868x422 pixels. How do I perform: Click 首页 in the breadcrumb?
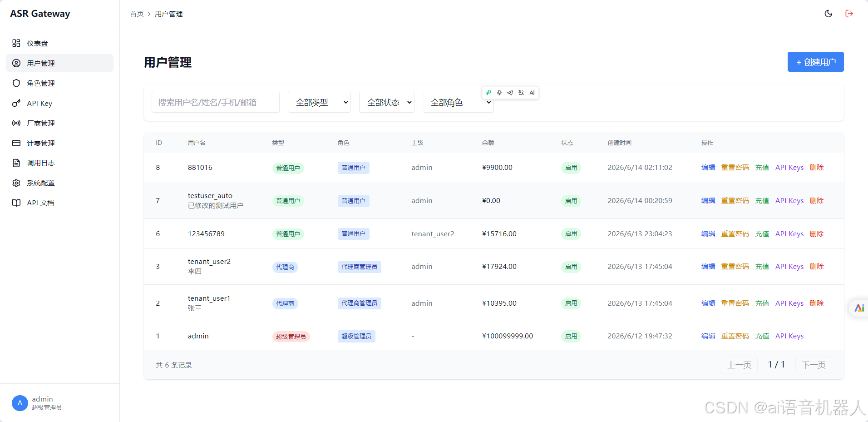click(137, 14)
